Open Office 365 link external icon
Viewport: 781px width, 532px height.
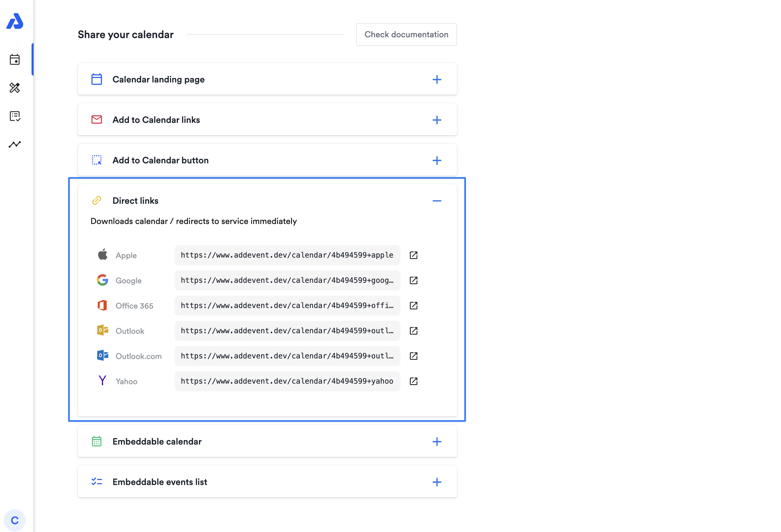[413, 306]
